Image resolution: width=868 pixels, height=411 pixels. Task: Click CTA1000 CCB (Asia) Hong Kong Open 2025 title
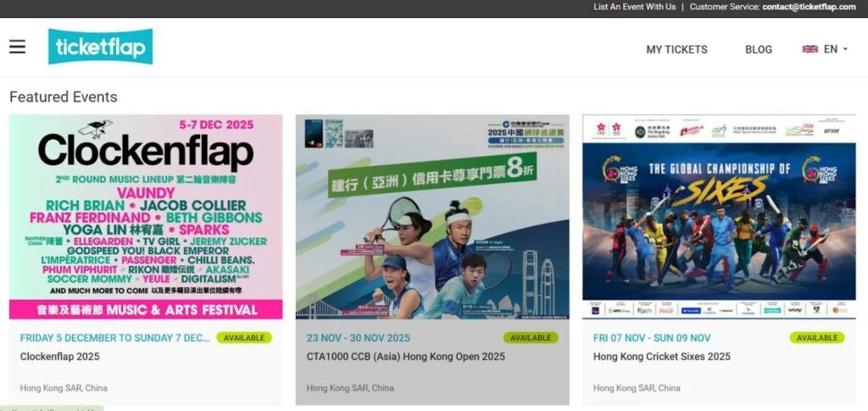pyautogui.click(x=406, y=357)
